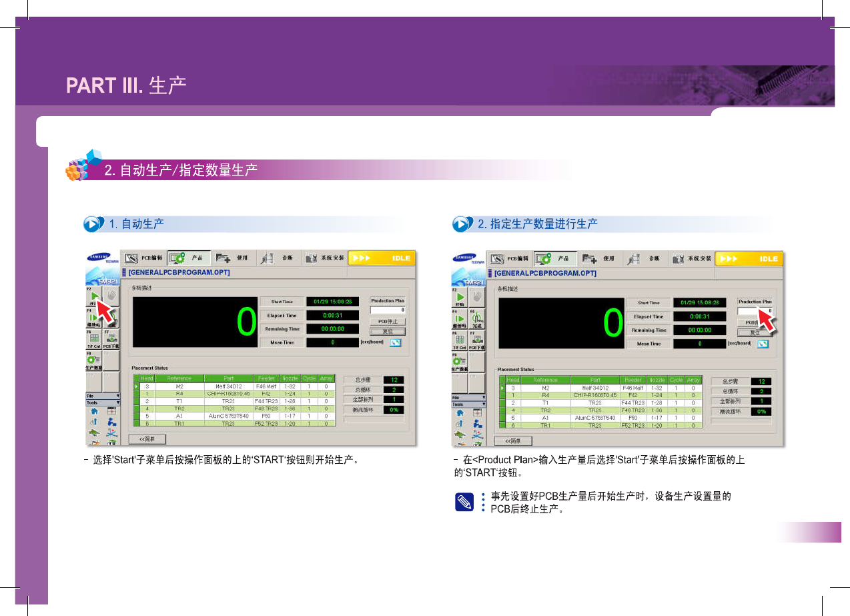The height and width of the screenshot is (616, 850).
Task: Open the 使用 tab in screenshot 1
Action: (234, 258)
